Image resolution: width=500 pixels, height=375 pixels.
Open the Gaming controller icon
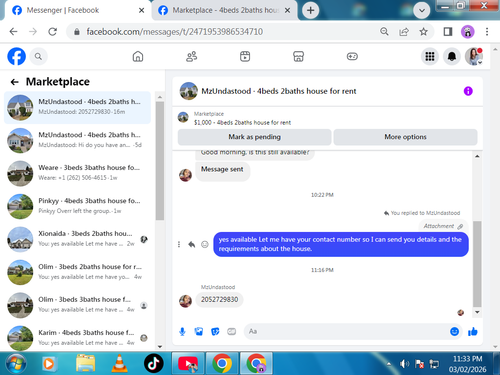(352, 56)
